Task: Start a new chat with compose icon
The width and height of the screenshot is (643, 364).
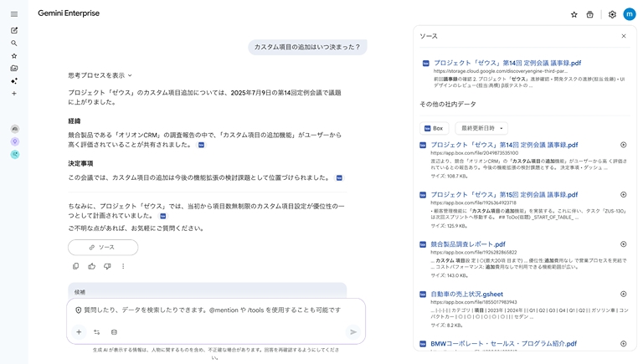Action: [x=14, y=30]
